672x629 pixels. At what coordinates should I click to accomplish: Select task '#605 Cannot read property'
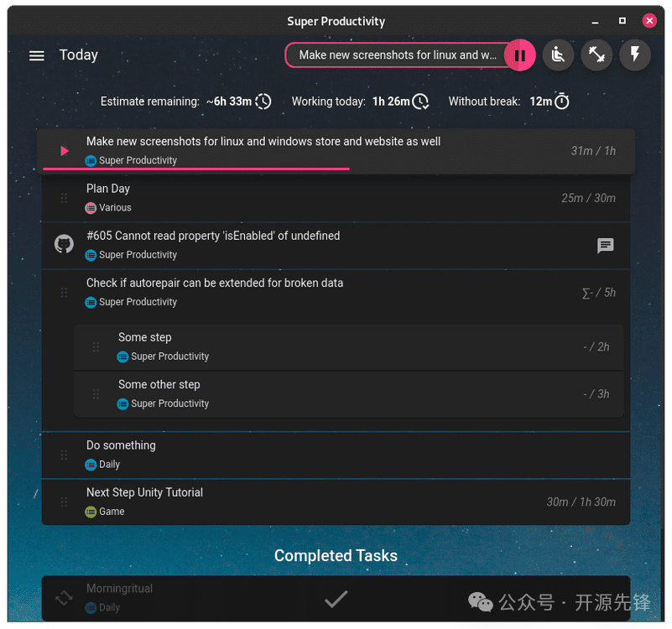pyautogui.click(x=213, y=236)
